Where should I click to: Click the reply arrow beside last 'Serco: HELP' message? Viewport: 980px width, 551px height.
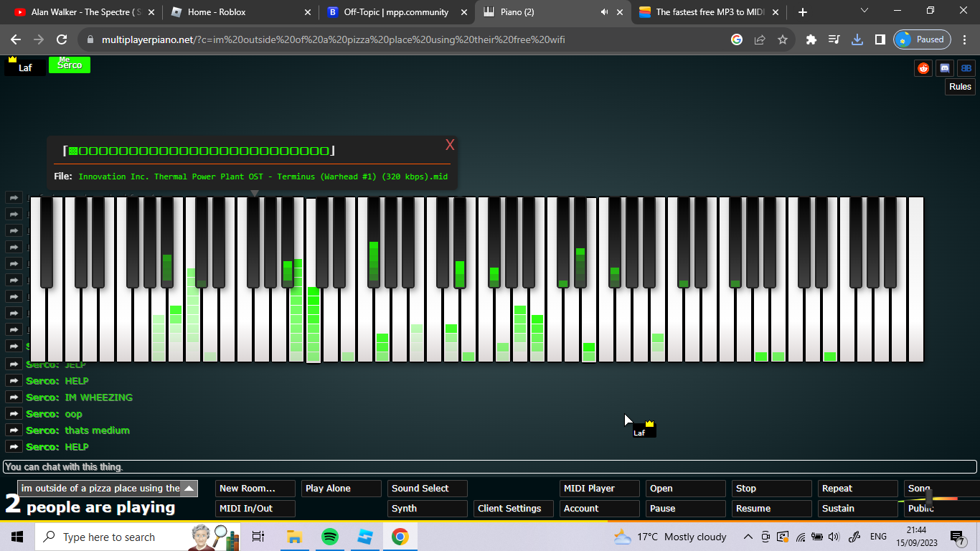coord(14,446)
